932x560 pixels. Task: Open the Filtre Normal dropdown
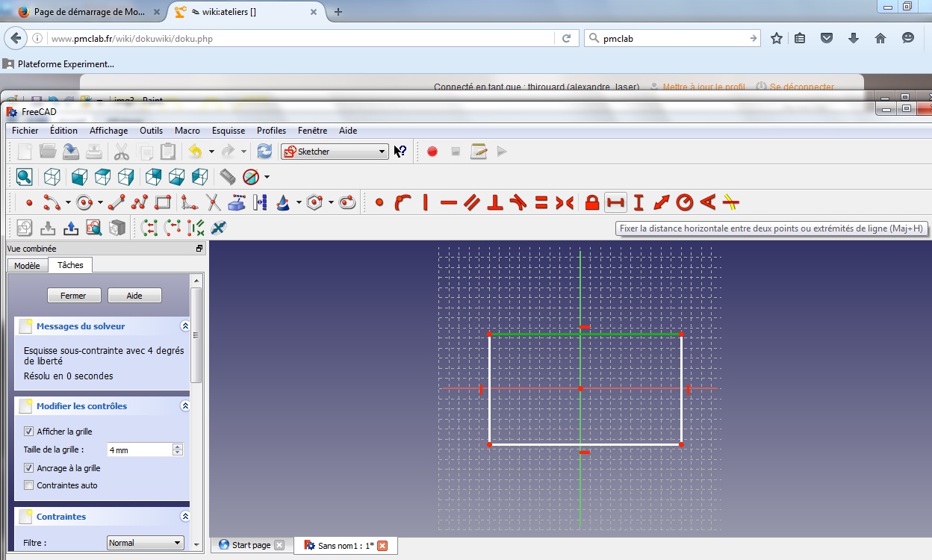pos(145,543)
